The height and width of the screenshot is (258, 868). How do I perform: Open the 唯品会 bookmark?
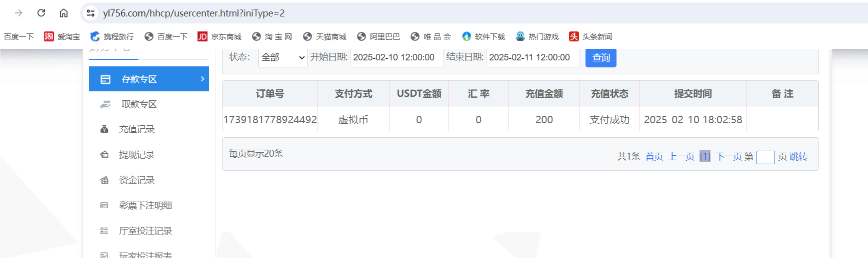click(x=430, y=36)
